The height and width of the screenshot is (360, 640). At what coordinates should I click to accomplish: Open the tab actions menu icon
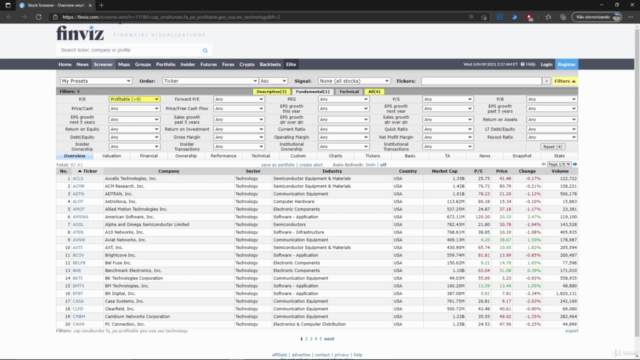[8, 5]
